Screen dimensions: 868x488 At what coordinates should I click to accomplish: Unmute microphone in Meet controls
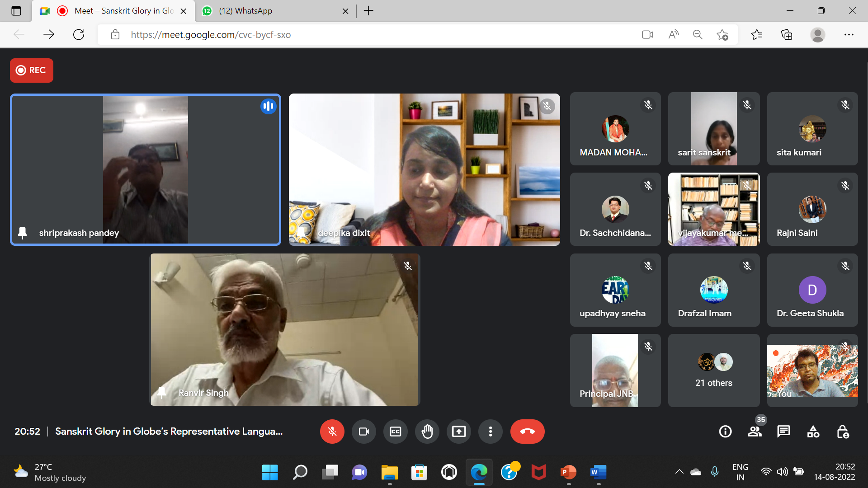(x=332, y=432)
